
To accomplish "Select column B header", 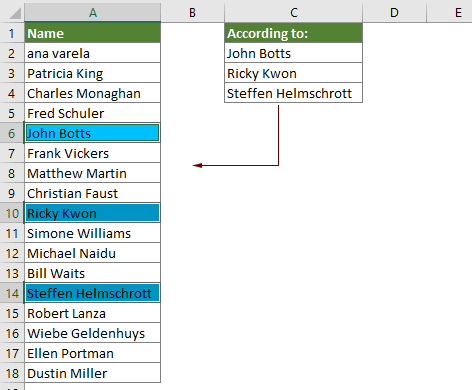I will click(x=192, y=13).
